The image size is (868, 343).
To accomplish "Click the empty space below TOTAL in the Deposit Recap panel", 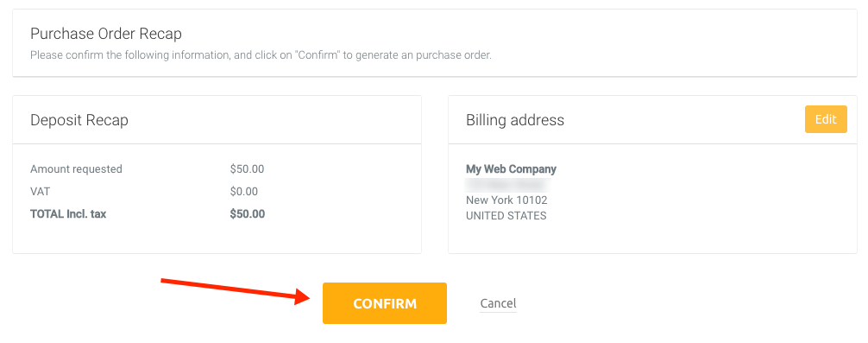I will [x=217, y=238].
